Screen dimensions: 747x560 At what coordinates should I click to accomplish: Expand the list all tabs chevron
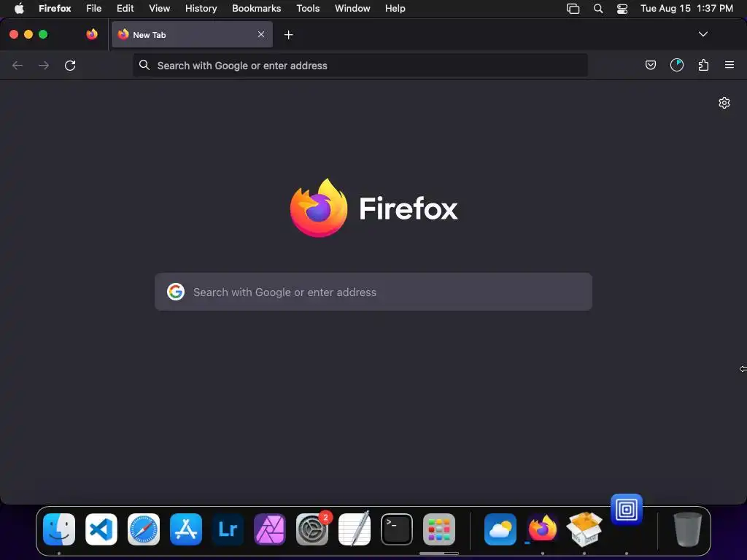pyautogui.click(x=703, y=34)
